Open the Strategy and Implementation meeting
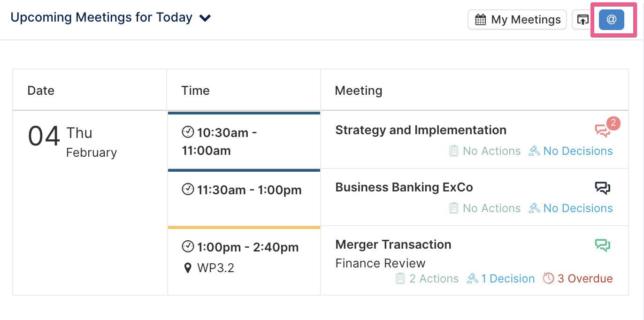This screenshot has width=644, height=320. 421,130
